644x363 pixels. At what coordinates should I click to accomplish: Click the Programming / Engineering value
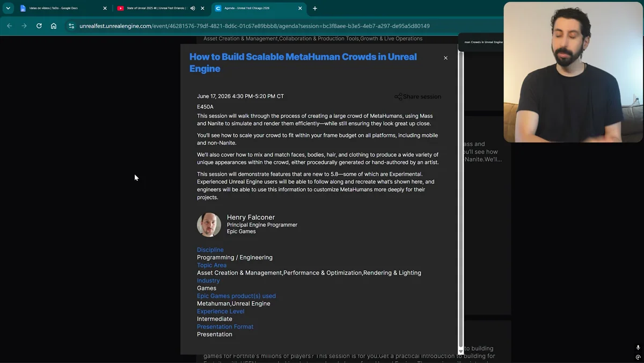pos(235,257)
